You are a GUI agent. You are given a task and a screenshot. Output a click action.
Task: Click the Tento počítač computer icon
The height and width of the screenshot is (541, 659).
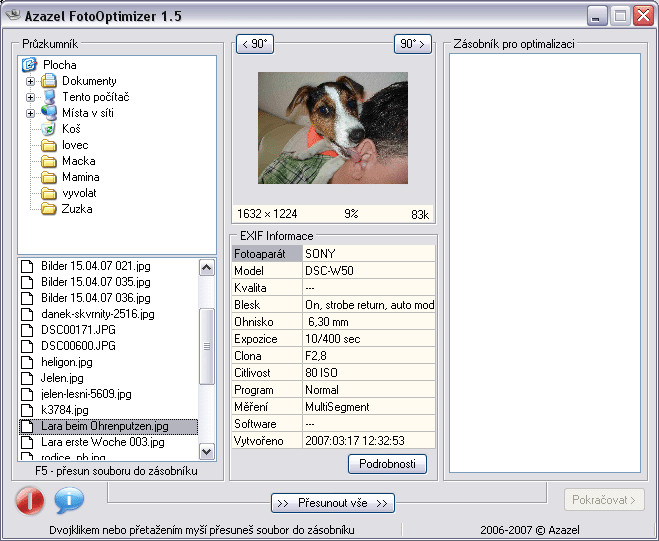pos(49,97)
